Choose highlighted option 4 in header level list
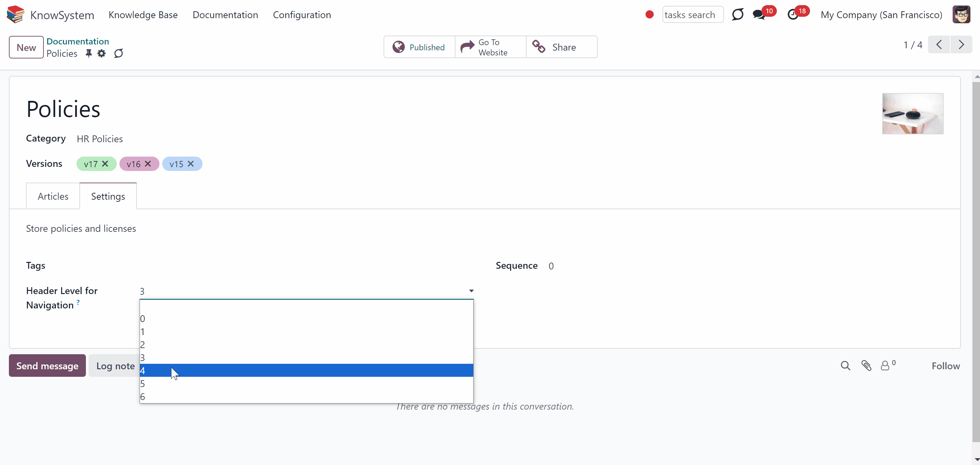 (307, 370)
